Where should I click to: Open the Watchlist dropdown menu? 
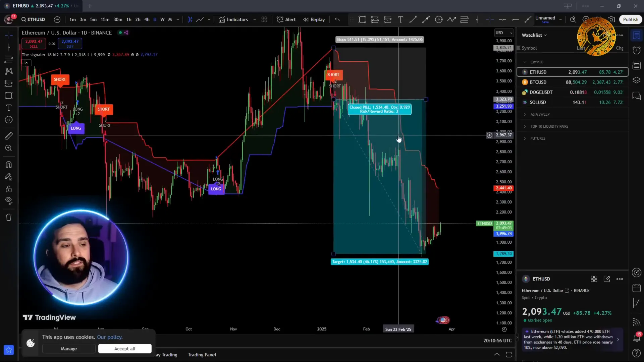click(x=534, y=35)
